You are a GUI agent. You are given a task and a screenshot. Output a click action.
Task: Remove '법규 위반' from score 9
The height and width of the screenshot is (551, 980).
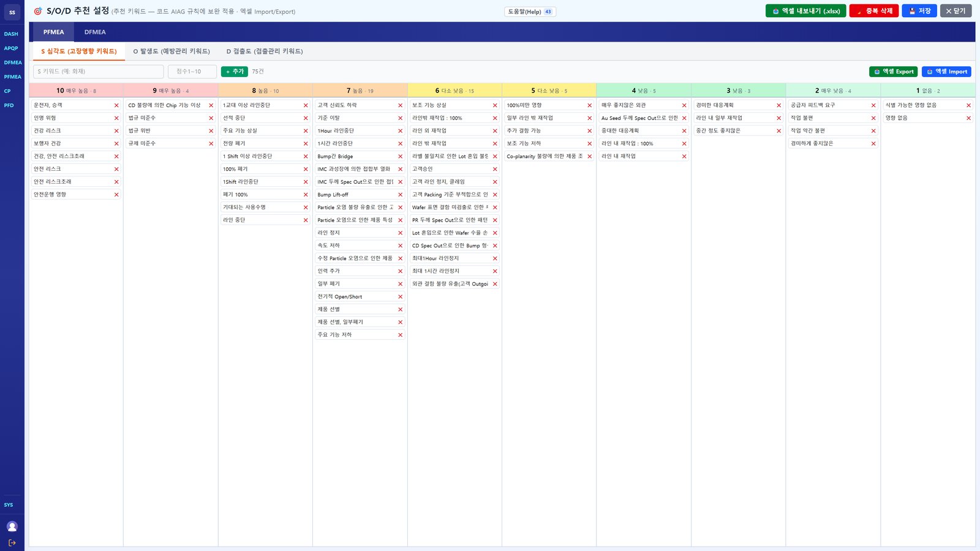coord(211,131)
